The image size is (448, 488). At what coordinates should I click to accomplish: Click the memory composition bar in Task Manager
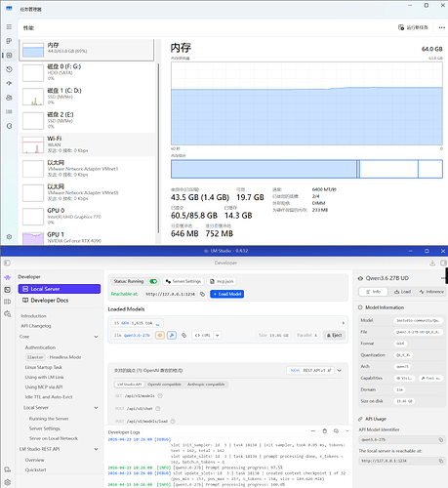(306, 169)
